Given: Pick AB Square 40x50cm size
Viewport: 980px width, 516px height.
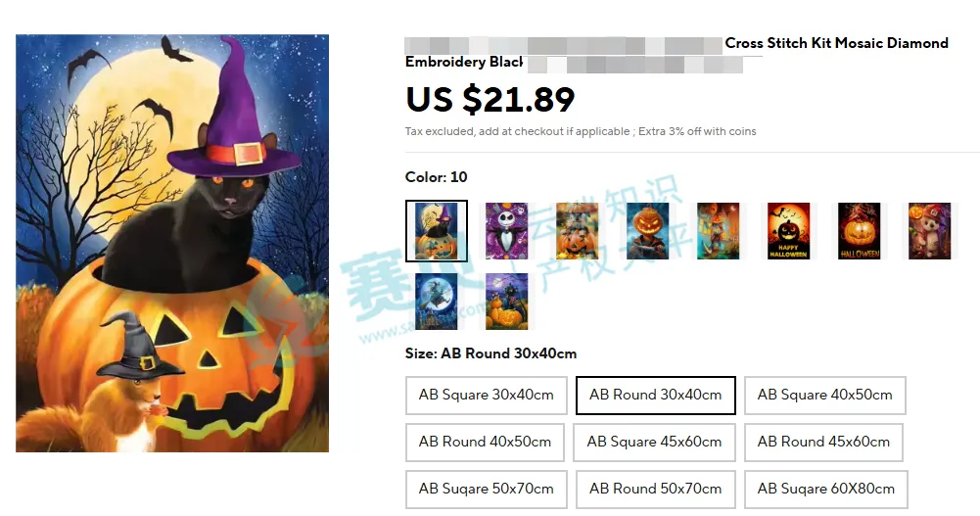Looking at the screenshot, I should tap(824, 396).
